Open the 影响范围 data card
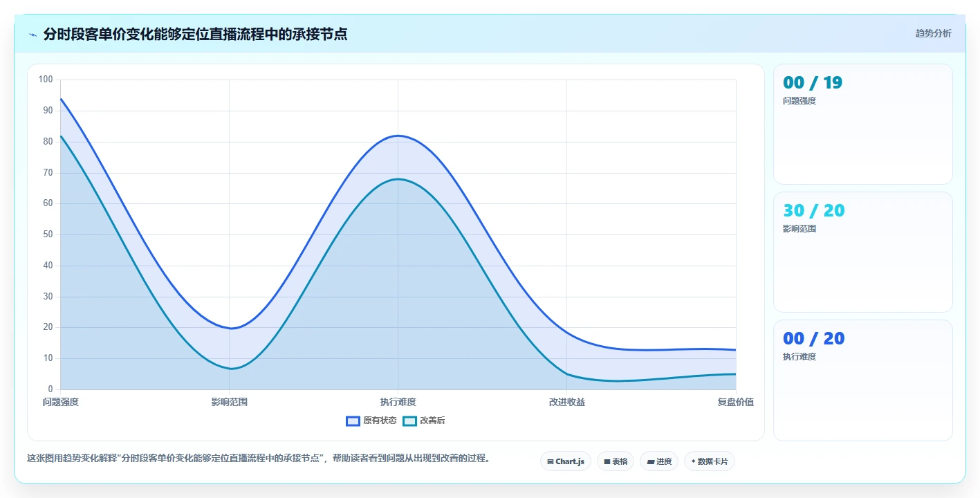The height and width of the screenshot is (498, 980). 863,252
